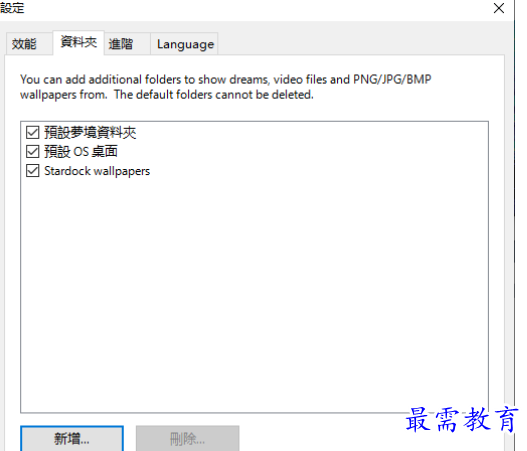Disable the Stardock wallpapers checkbox
Viewport: 527px width, 451px height.
point(33,171)
